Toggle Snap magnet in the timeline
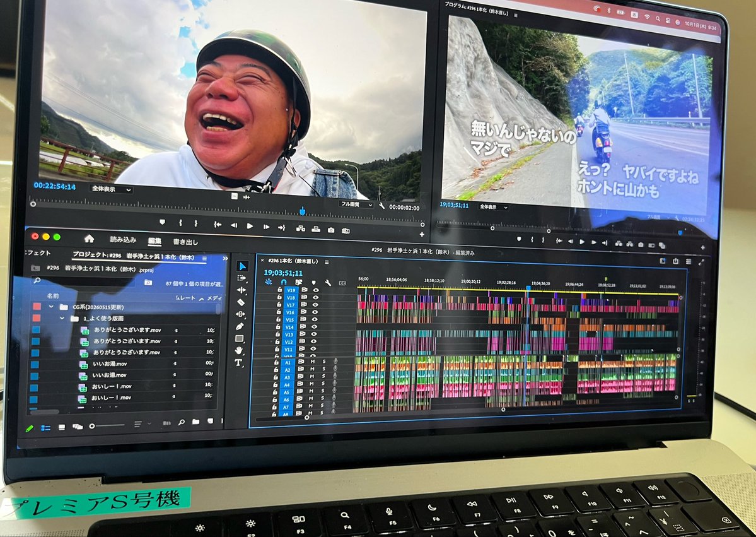This screenshot has width=756, height=537. [x=284, y=282]
